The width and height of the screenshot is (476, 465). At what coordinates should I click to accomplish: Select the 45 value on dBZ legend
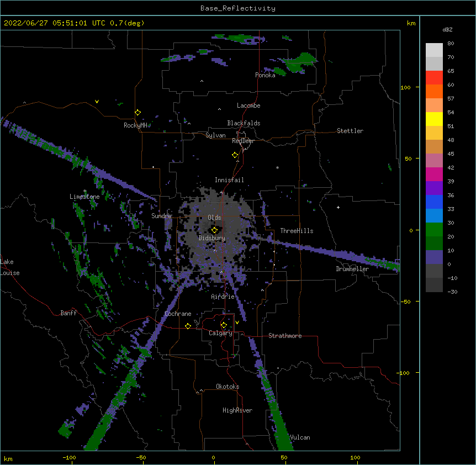coord(451,154)
